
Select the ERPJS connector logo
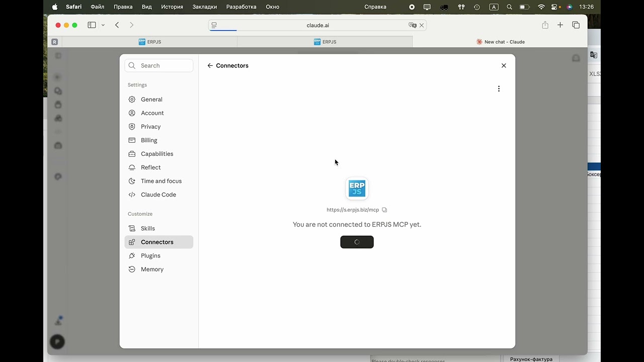point(357,189)
